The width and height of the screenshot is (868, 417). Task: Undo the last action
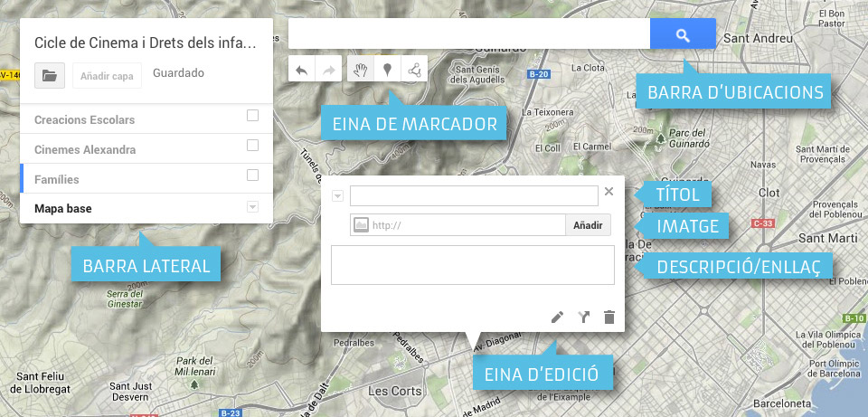point(302,70)
